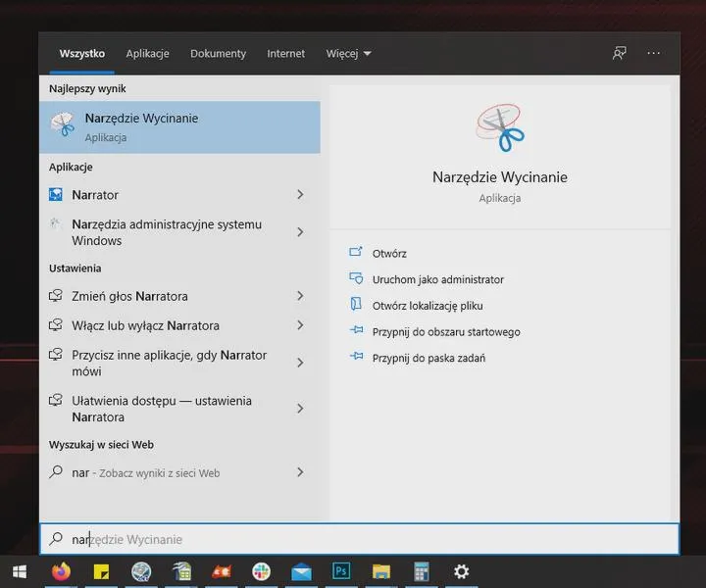Expand Narzędzia administracyjne systemu Windows arrow

[300, 232]
